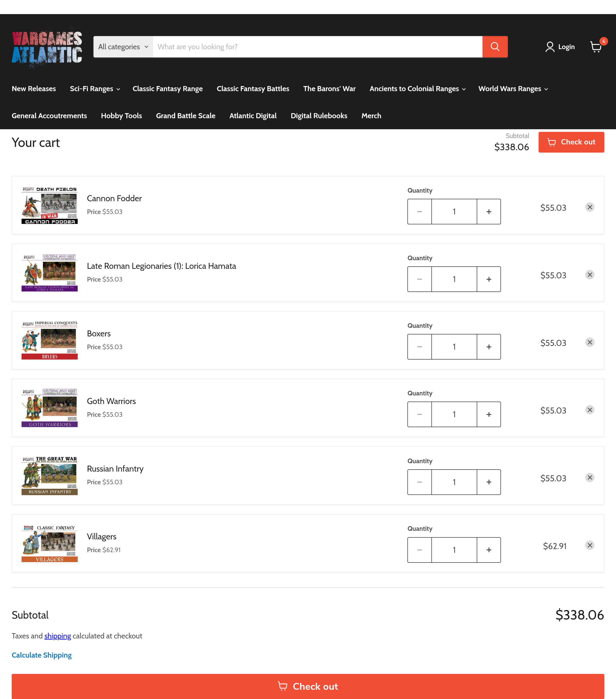616x699 pixels.
Task: Remove Villagers from the cart
Action: tap(590, 545)
